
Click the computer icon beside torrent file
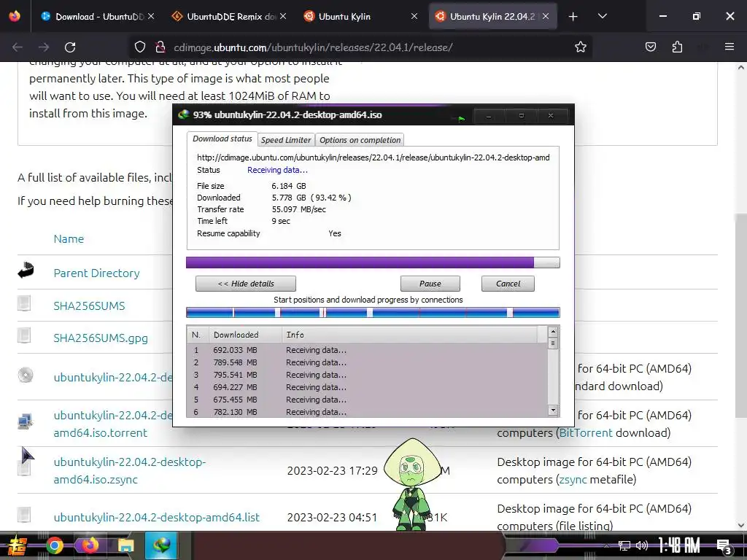click(25, 421)
